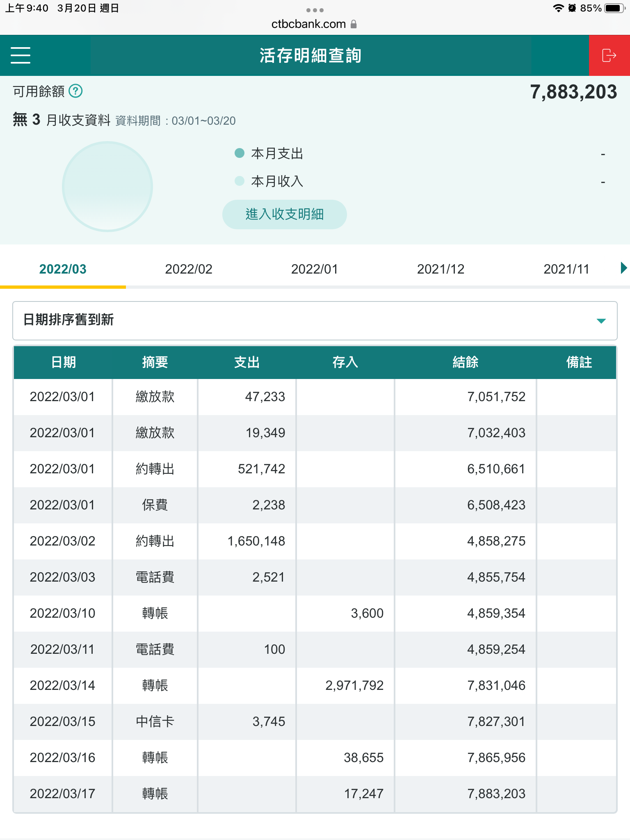Tap the monthly income-expense donut chart
This screenshot has height=840, width=630.
(107, 187)
